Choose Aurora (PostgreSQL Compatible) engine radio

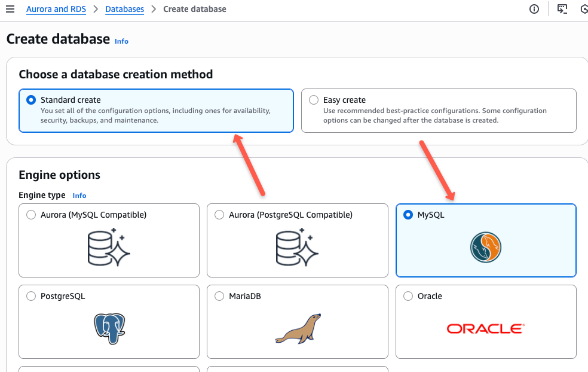(219, 215)
